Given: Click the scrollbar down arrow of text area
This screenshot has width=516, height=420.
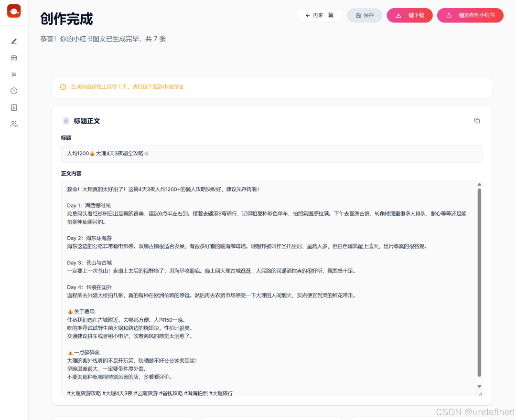Looking at the screenshot, I should [479, 387].
